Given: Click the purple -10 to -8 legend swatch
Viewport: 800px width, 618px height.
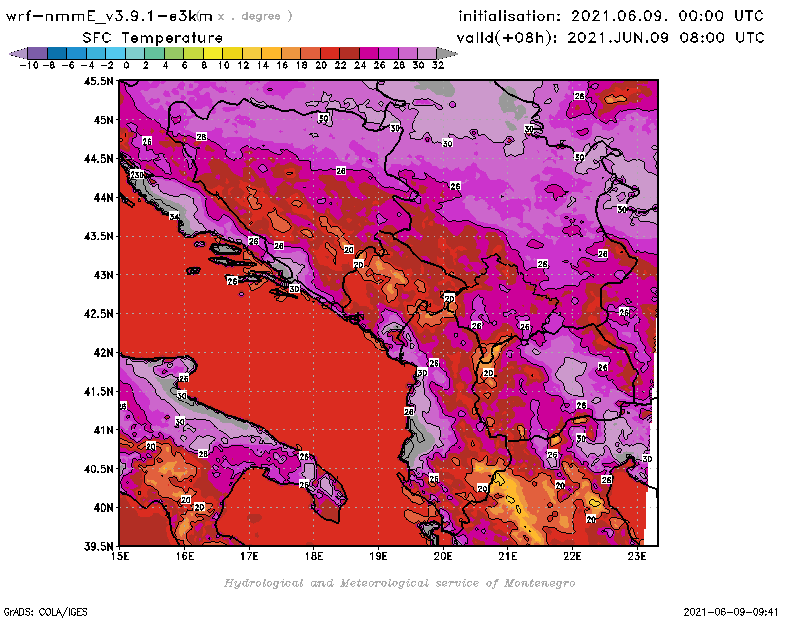Looking at the screenshot, I should (x=38, y=53).
